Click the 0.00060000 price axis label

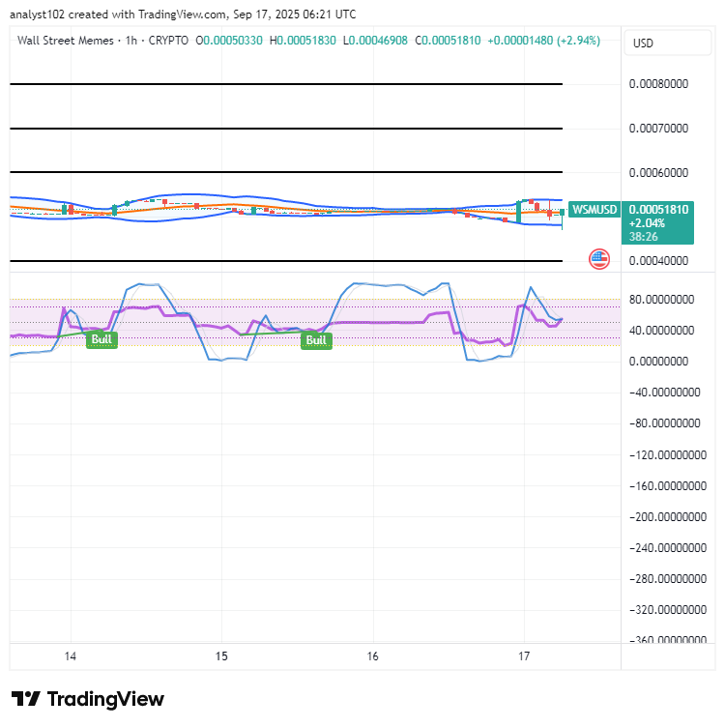click(658, 173)
